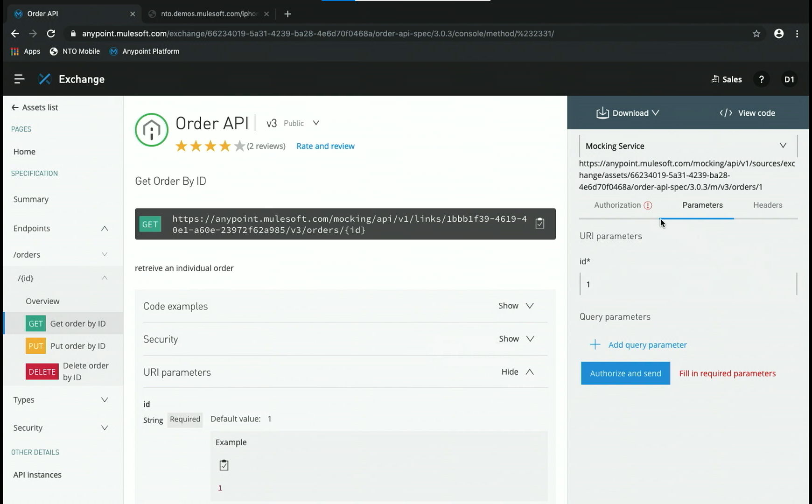Reload the browser page
This screenshot has width=812, height=504.
tap(51, 34)
